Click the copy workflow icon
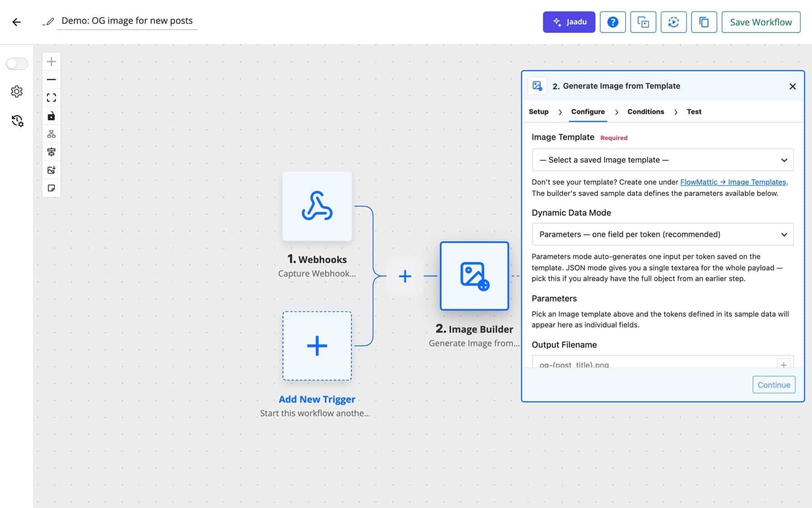 pos(704,22)
